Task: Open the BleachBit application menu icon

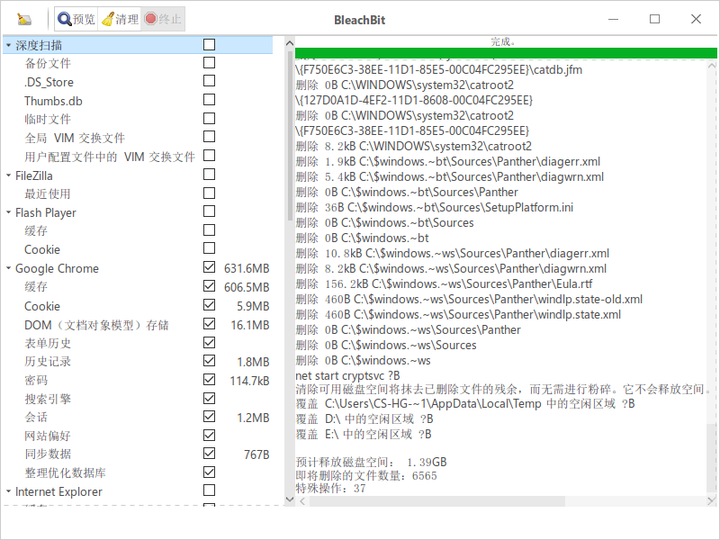Action: pyautogui.click(x=24, y=19)
